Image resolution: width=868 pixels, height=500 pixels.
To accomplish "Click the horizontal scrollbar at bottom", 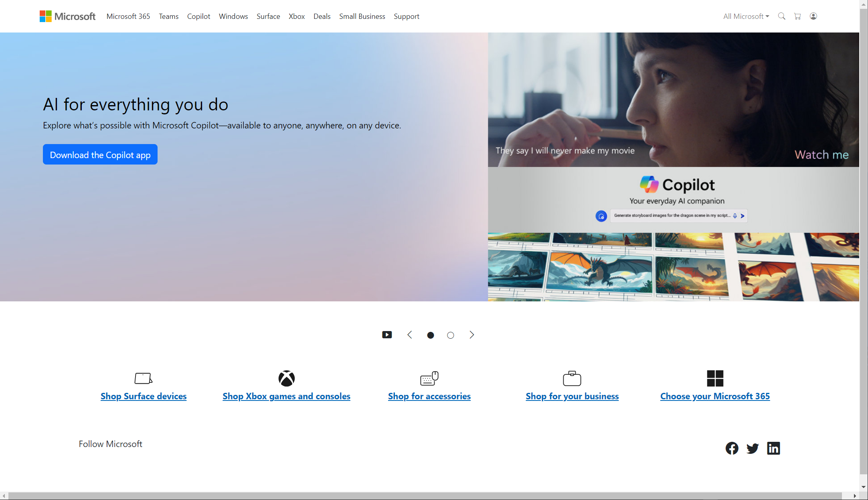I will (x=425, y=496).
